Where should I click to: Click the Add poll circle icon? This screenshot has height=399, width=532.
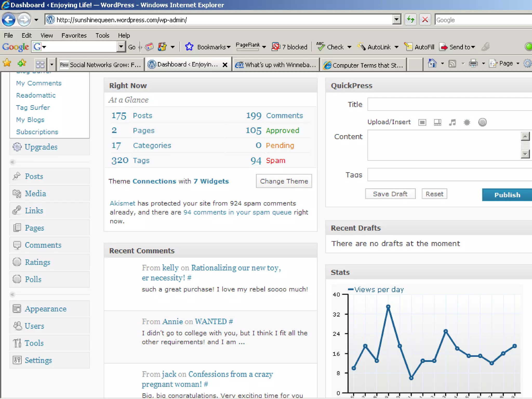[x=482, y=122]
